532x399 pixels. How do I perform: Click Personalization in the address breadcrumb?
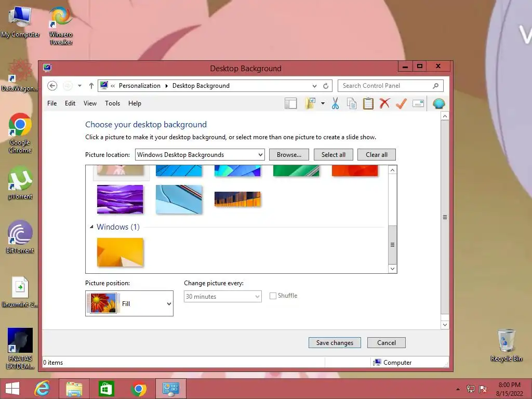coord(139,86)
